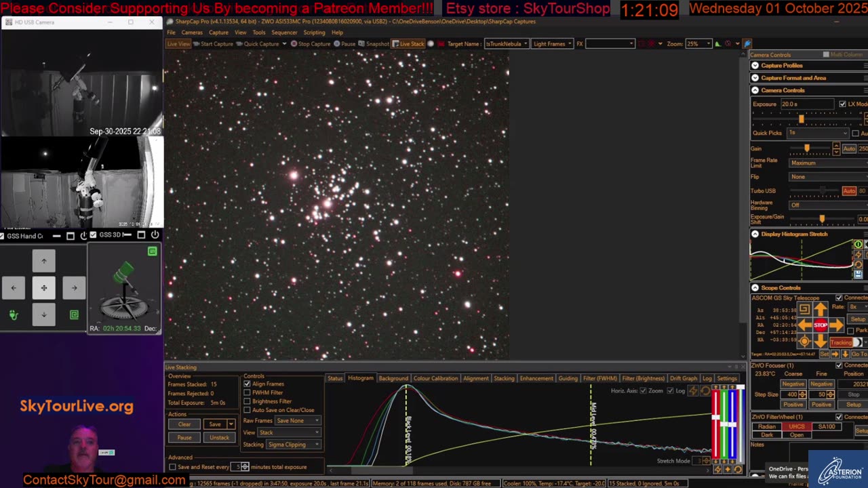Open the Save button dropdown arrow
This screenshot has width=868, height=488.
pyautogui.click(x=231, y=424)
